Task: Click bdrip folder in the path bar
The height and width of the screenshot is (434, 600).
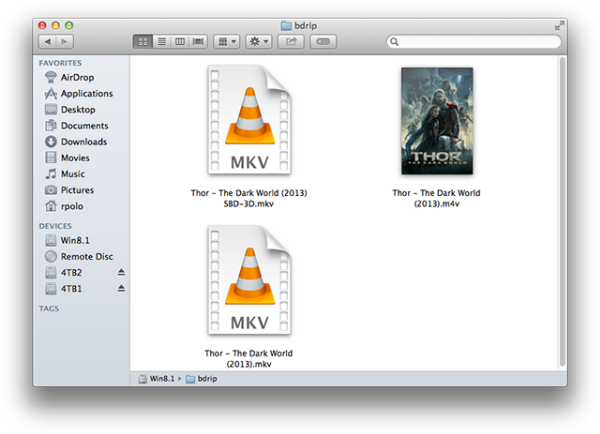Action: tap(202, 379)
